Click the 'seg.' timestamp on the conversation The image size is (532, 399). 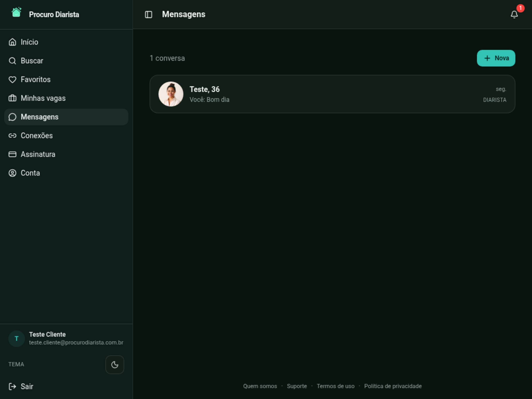tap(501, 89)
